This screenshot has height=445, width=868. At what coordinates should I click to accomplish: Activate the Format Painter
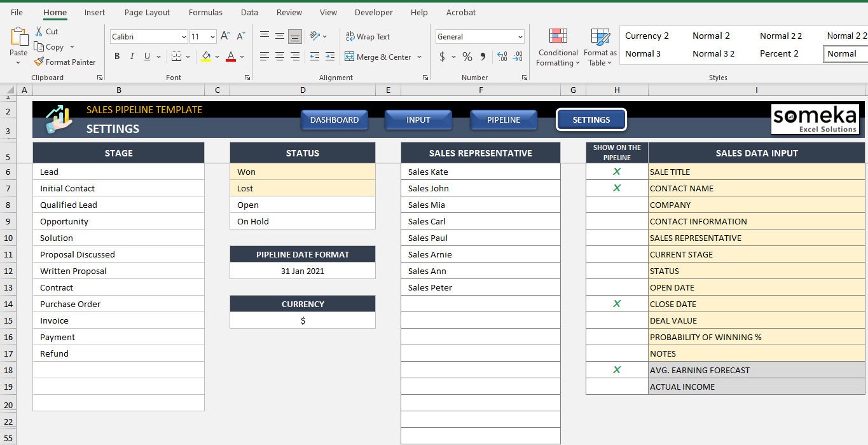[x=65, y=62]
